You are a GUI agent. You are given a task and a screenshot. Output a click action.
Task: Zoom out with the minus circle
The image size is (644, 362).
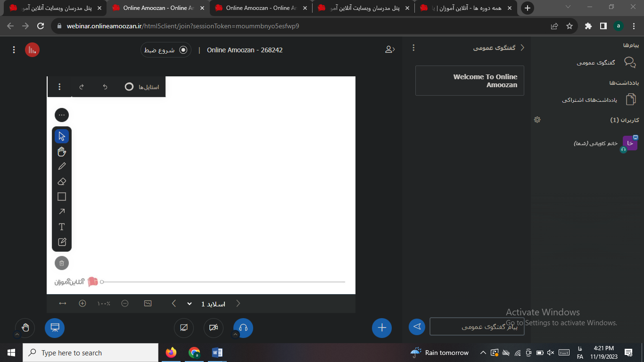click(x=125, y=304)
